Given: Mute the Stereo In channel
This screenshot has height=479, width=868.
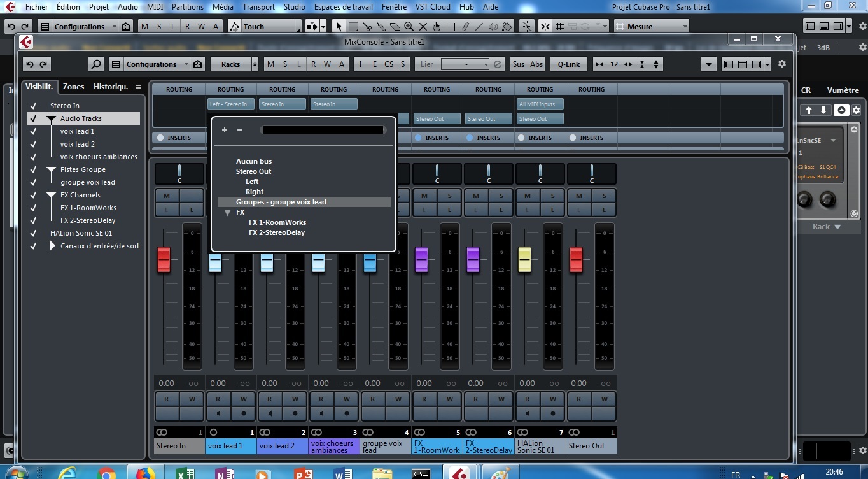Looking at the screenshot, I should pyautogui.click(x=167, y=196).
